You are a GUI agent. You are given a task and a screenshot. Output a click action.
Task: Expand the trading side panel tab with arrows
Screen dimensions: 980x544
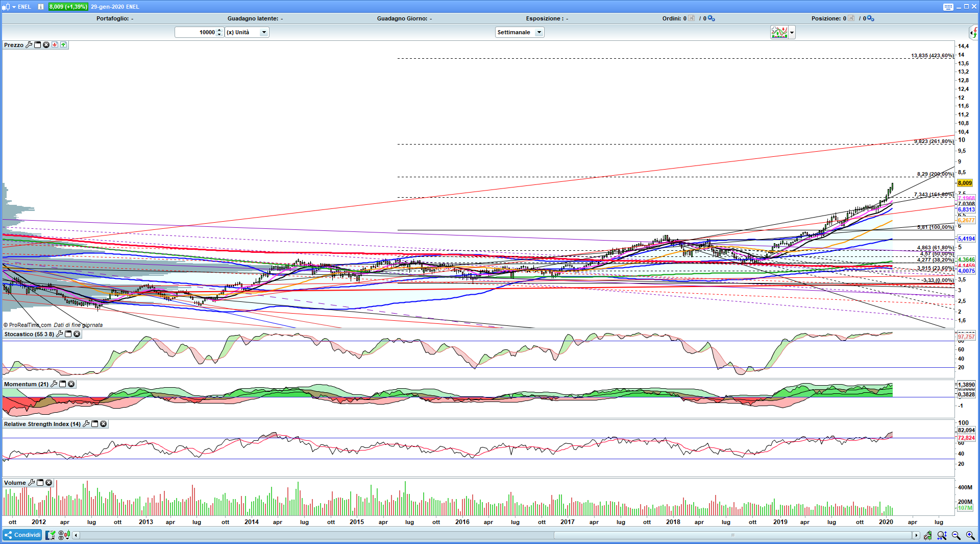(x=974, y=33)
